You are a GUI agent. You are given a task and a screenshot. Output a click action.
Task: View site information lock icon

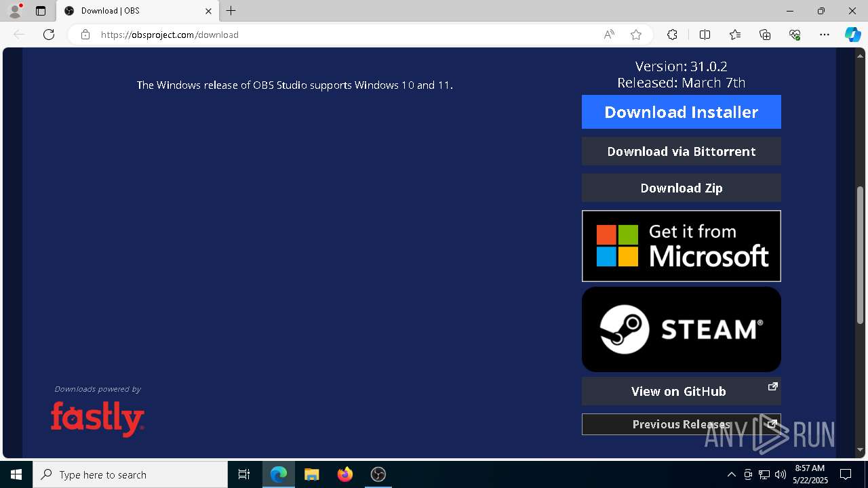pos(85,35)
